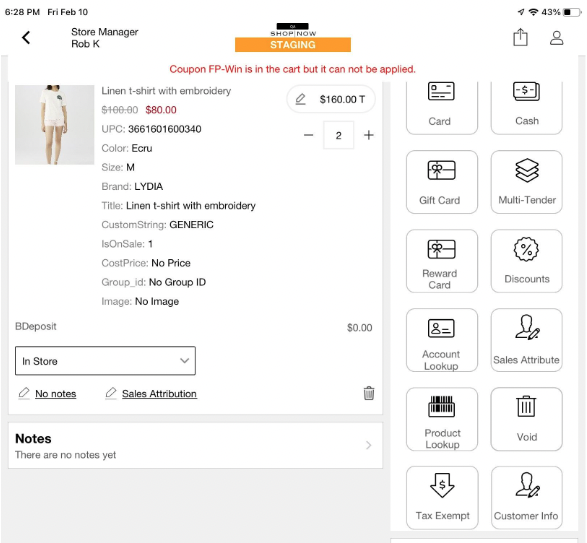Go back using the left chevron
The image size is (587, 543).
tap(26, 37)
